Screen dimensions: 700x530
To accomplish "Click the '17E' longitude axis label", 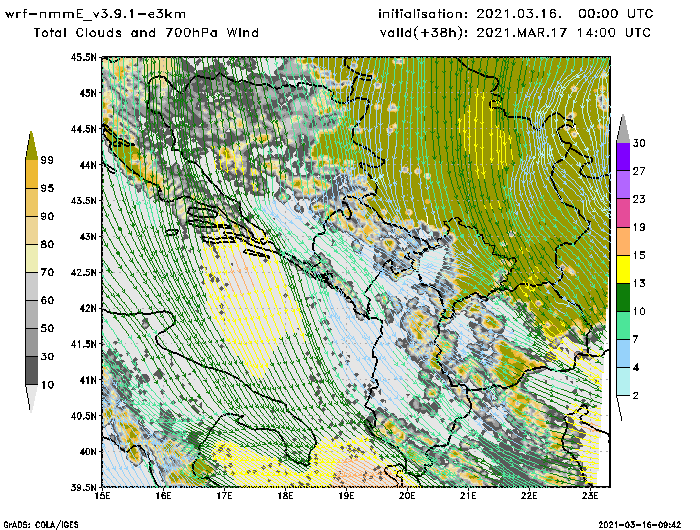I will pos(225,496).
